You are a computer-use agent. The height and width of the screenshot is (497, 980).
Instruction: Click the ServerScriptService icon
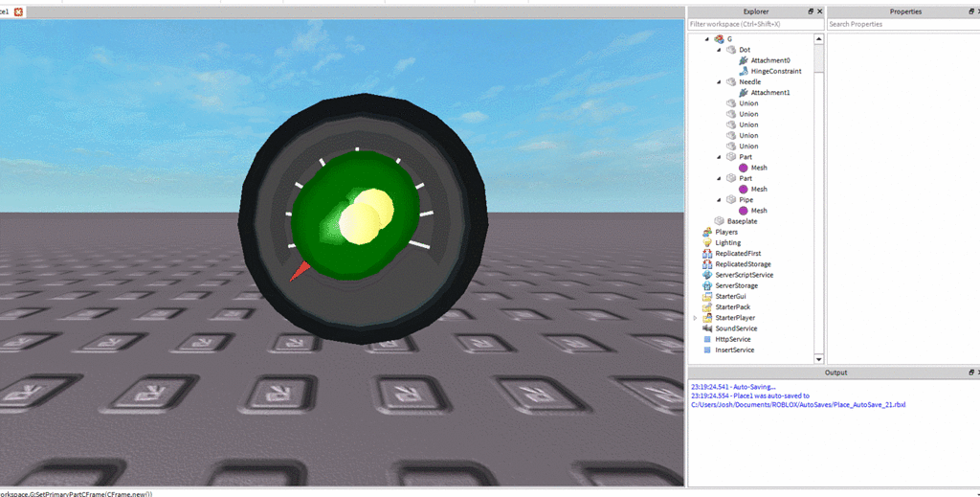[x=707, y=275]
